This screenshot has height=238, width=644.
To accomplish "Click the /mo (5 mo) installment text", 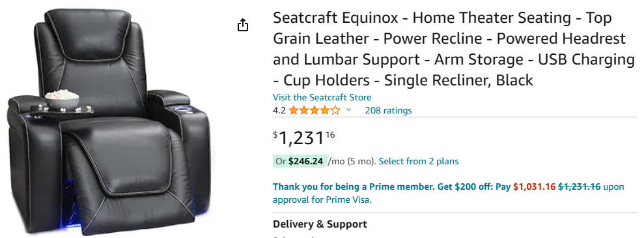I will (x=352, y=161).
